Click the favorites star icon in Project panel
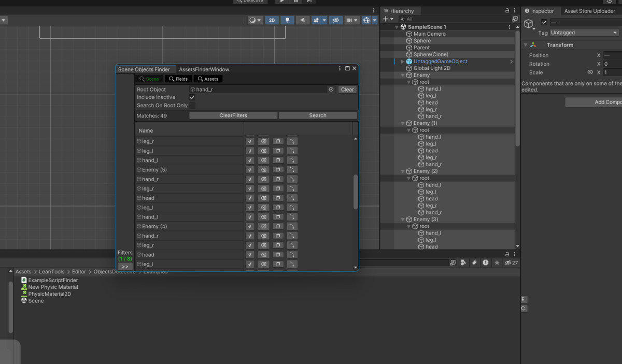This screenshot has height=364, width=622. tap(497, 263)
